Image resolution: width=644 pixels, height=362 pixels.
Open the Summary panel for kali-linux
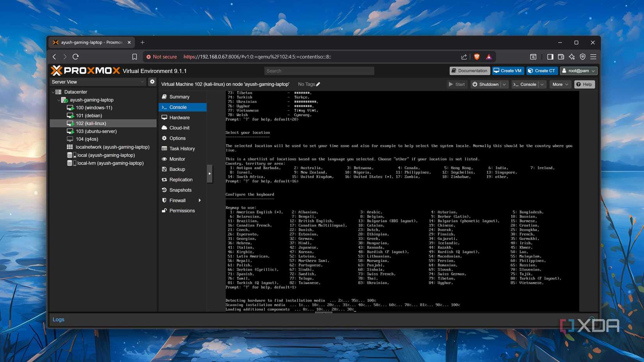[179, 96]
